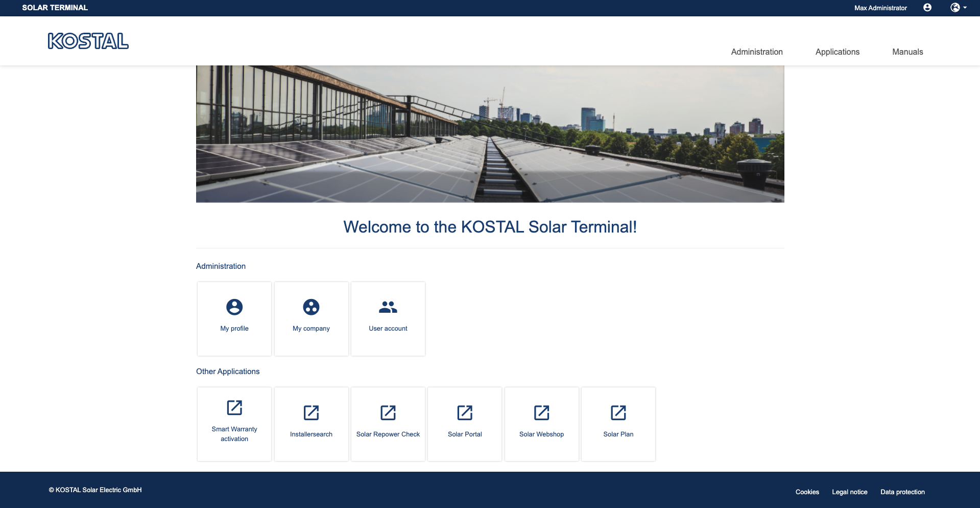Click the My company label
This screenshot has height=508, width=980.
coord(311,329)
